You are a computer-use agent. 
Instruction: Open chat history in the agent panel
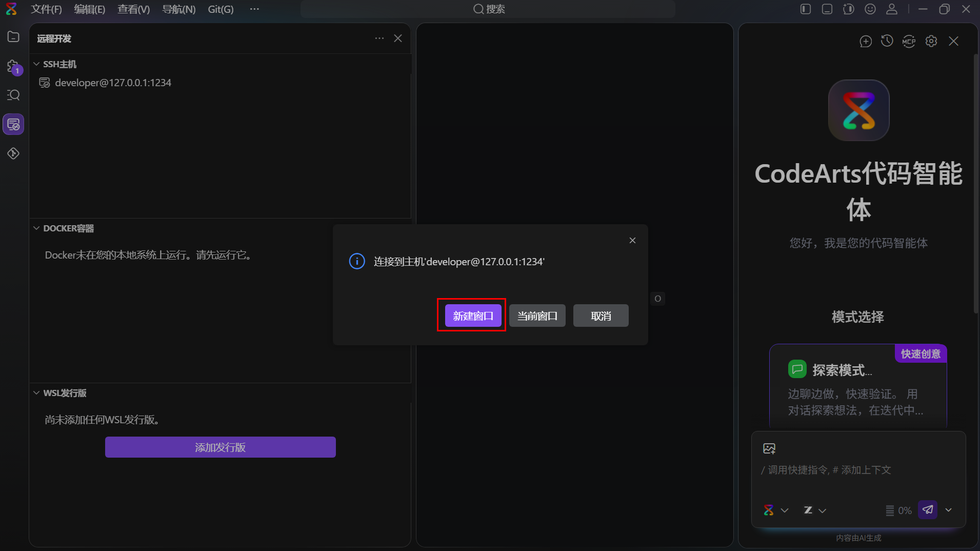point(887,41)
